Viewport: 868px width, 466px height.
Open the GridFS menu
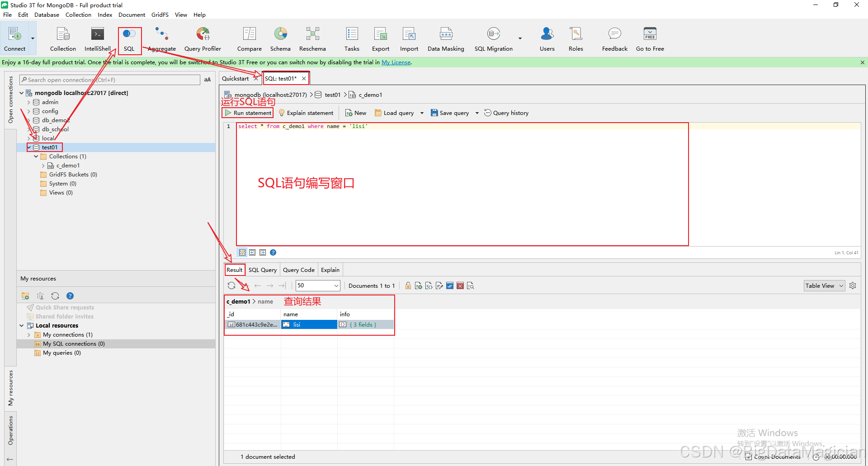click(160, 14)
